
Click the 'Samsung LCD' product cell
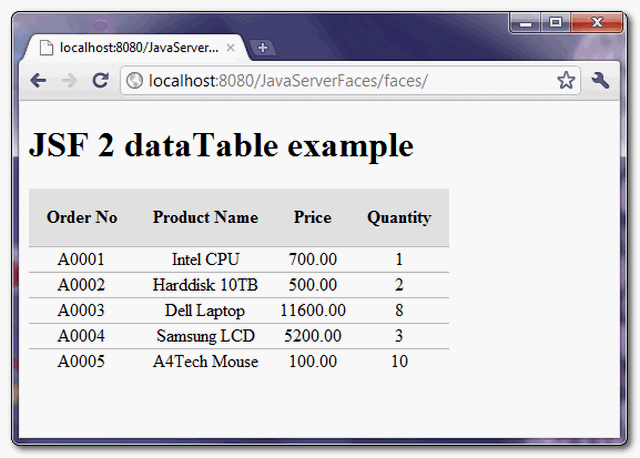(205, 336)
